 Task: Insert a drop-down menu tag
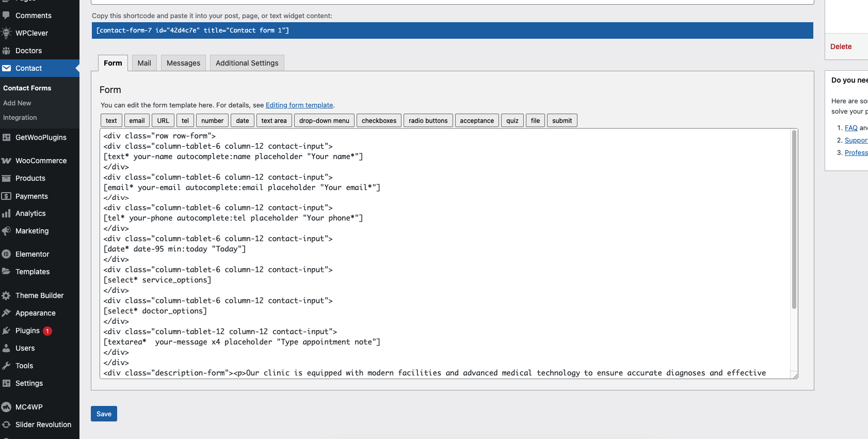[x=324, y=121]
